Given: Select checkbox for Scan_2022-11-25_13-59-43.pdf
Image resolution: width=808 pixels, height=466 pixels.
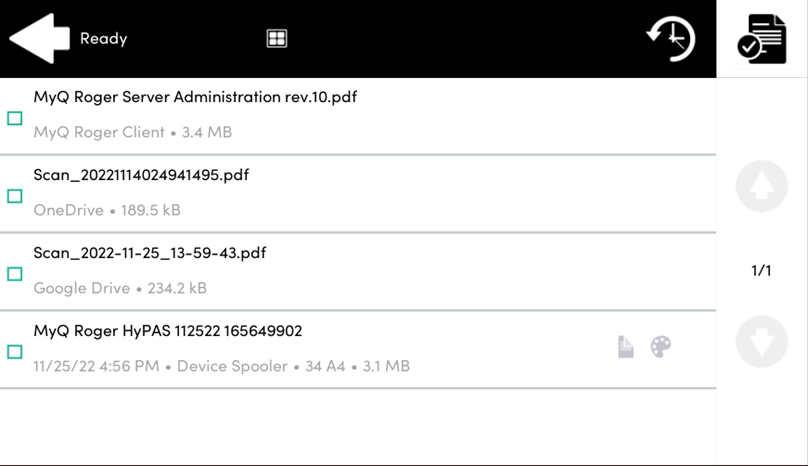Looking at the screenshot, I should point(15,274).
